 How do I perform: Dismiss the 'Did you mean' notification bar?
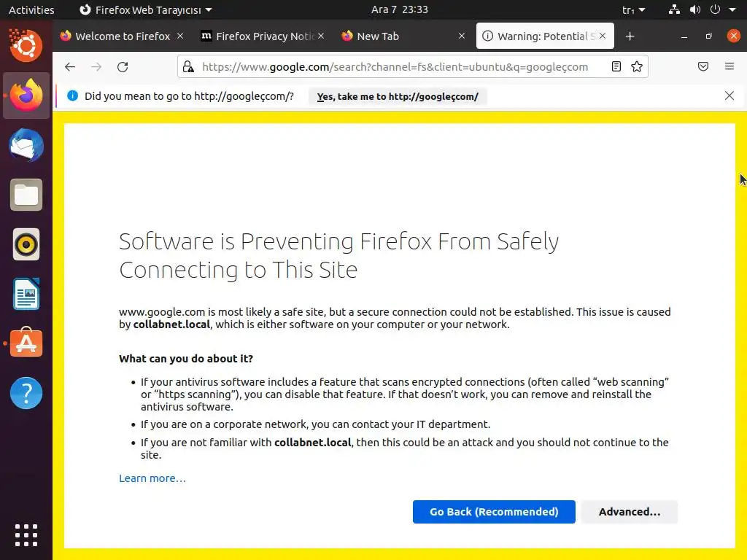[729, 96]
